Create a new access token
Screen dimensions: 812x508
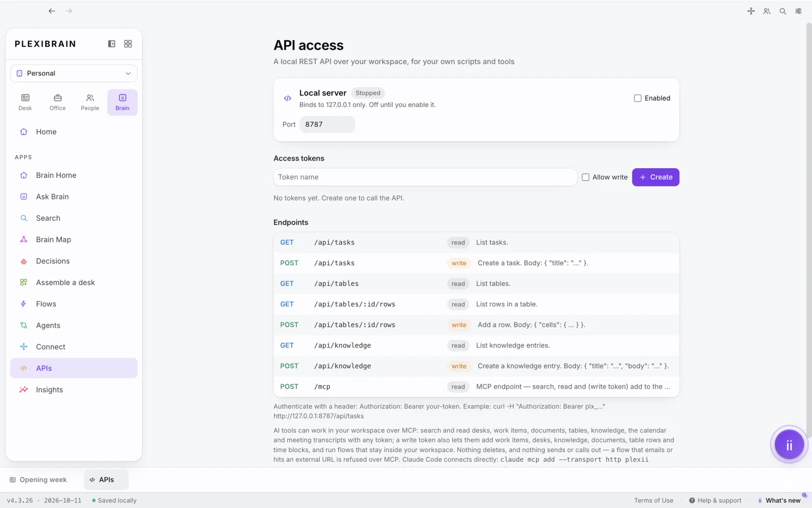point(656,177)
